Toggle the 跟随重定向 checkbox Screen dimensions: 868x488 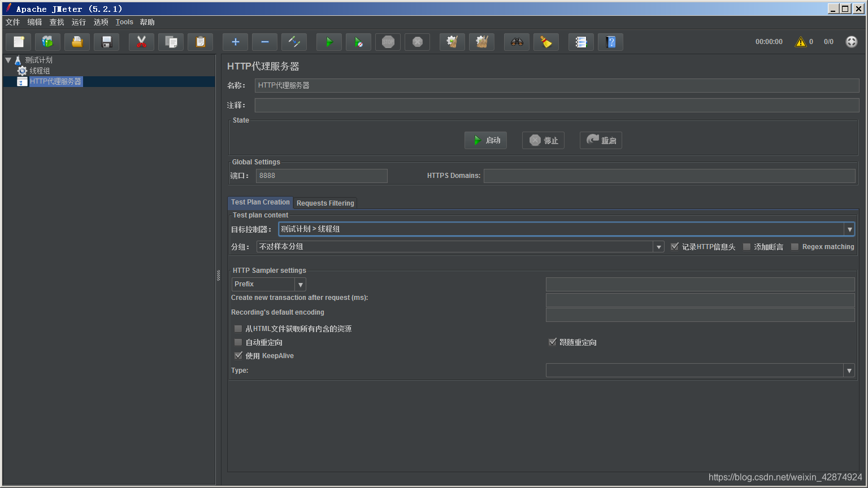(x=553, y=342)
